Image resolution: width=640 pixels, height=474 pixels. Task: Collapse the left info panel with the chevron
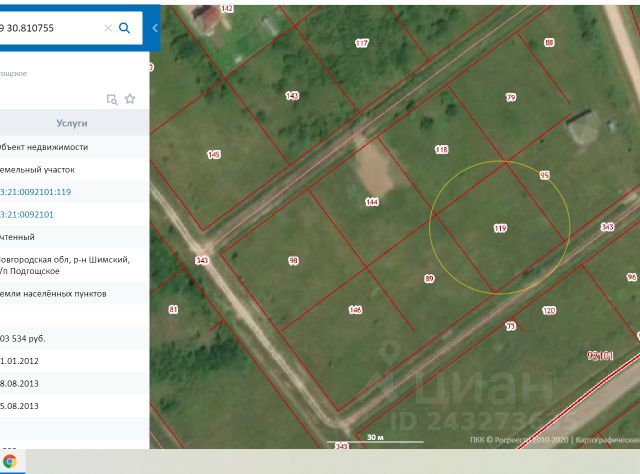pyautogui.click(x=155, y=28)
